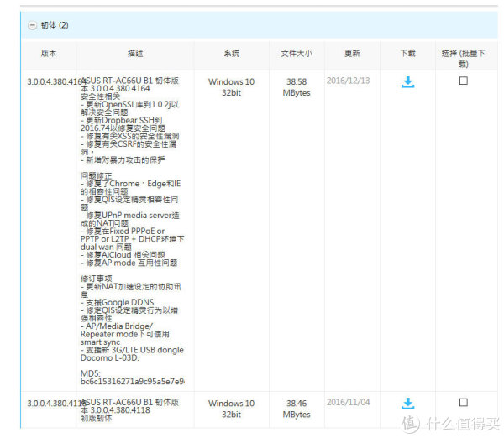
Task: Click the 描述 column header
Action: click(x=135, y=54)
